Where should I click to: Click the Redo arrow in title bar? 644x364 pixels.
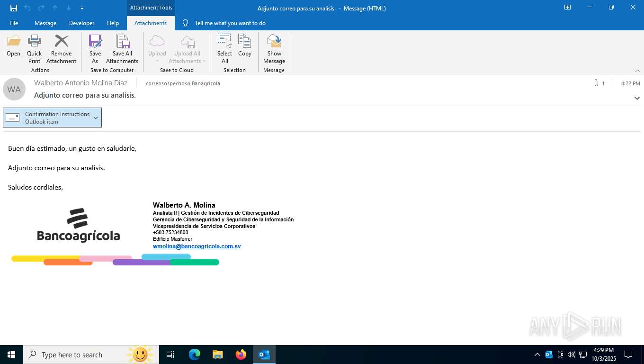tap(41, 8)
